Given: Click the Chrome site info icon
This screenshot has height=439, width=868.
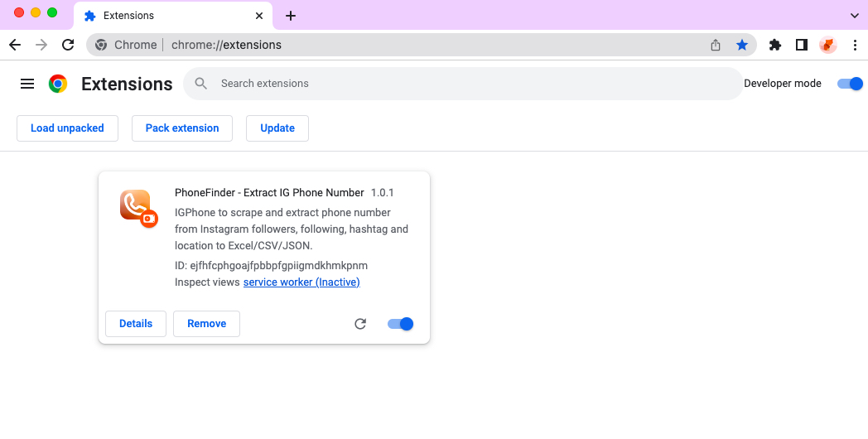Looking at the screenshot, I should (101, 45).
